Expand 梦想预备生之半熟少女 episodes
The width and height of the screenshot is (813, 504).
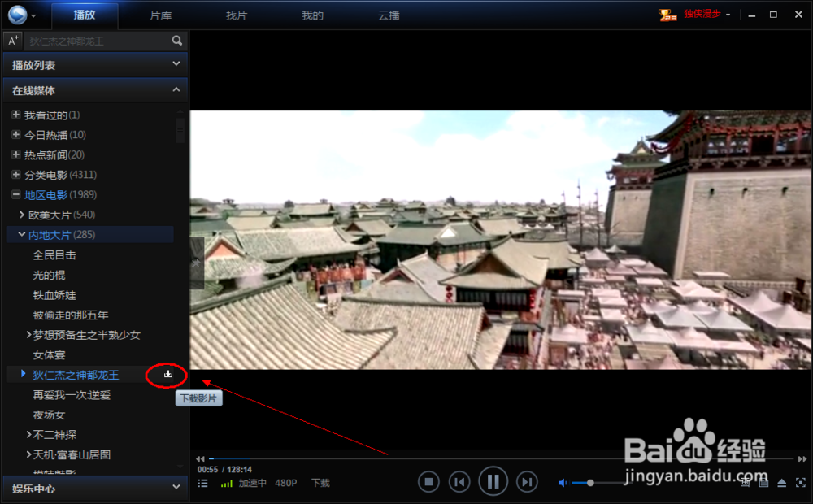[29, 334]
